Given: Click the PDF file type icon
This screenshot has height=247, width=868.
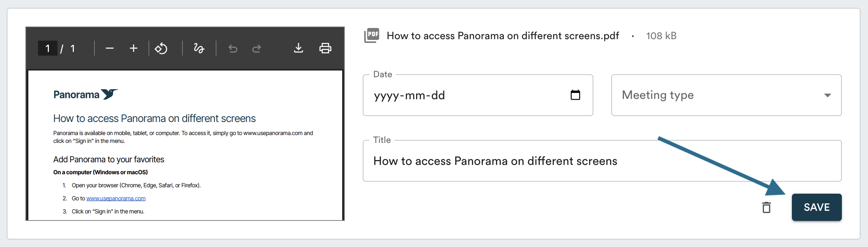Looking at the screenshot, I should pyautogui.click(x=372, y=35).
